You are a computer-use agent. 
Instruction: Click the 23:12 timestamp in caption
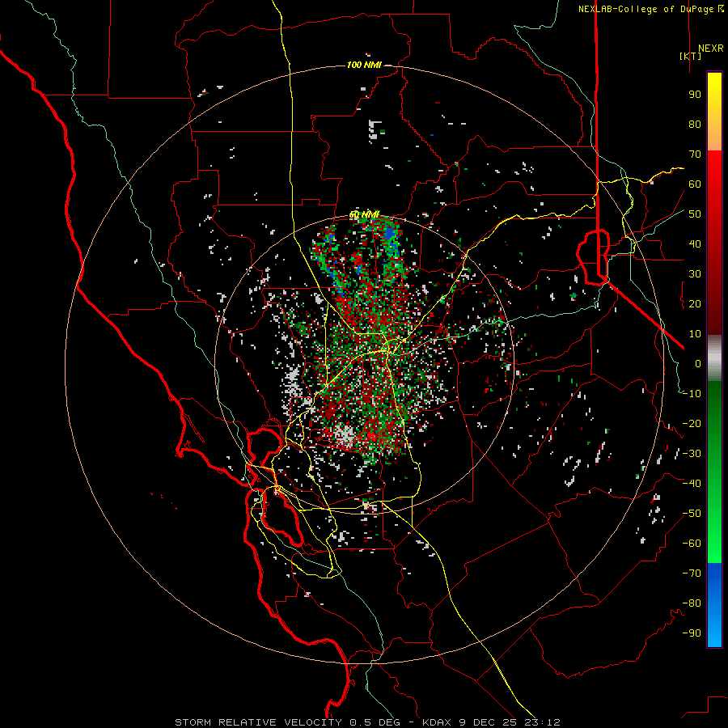(x=542, y=722)
